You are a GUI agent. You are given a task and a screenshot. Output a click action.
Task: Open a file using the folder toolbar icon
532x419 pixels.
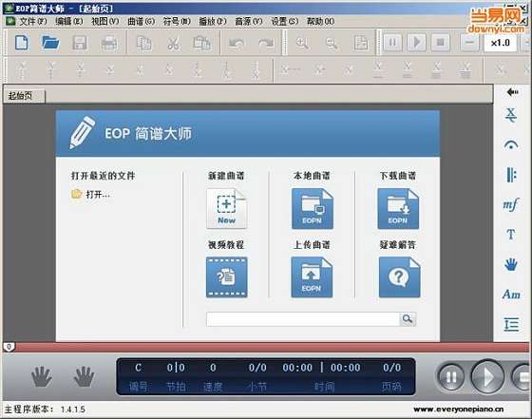[x=50, y=43]
